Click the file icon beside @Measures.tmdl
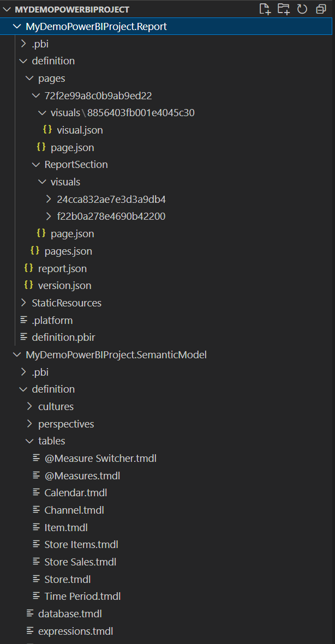The width and height of the screenshot is (335, 644). tap(36, 475)
